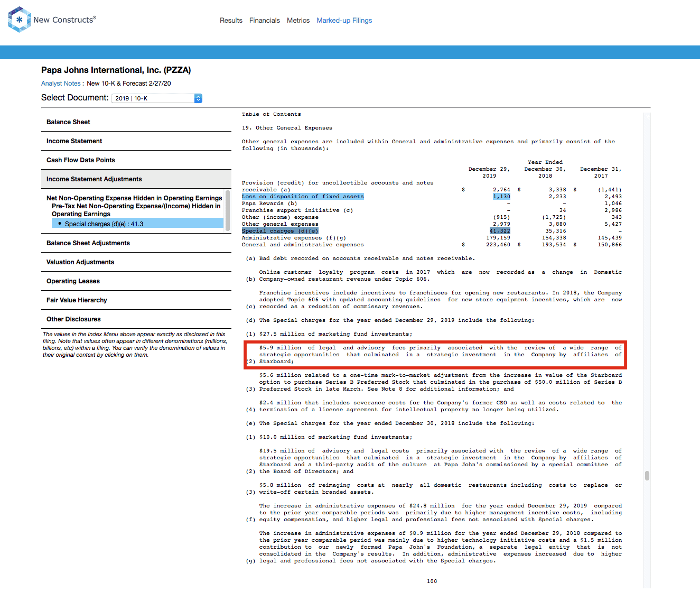
Task: Open the Results page
Action: pyautogui.click(x=231, y=21)
